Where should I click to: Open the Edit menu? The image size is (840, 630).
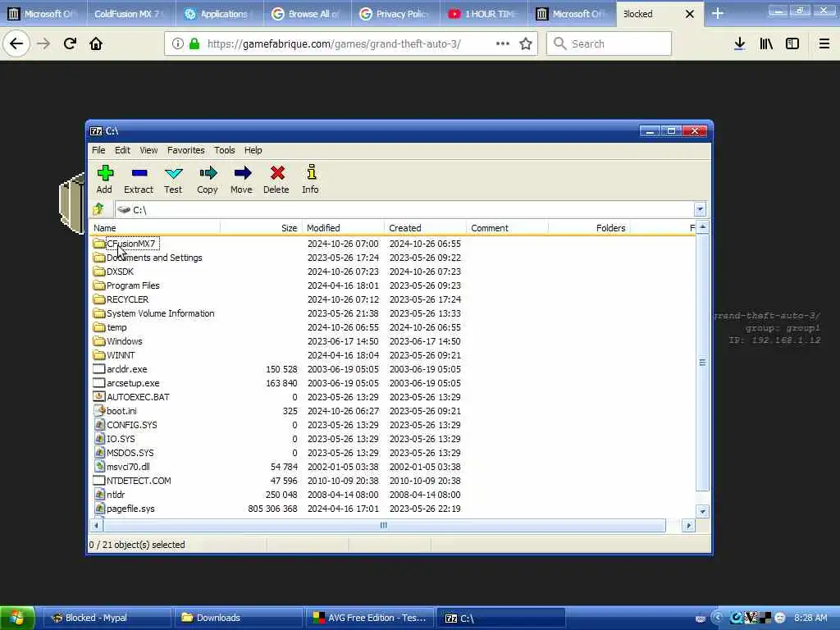coord(123,151)
